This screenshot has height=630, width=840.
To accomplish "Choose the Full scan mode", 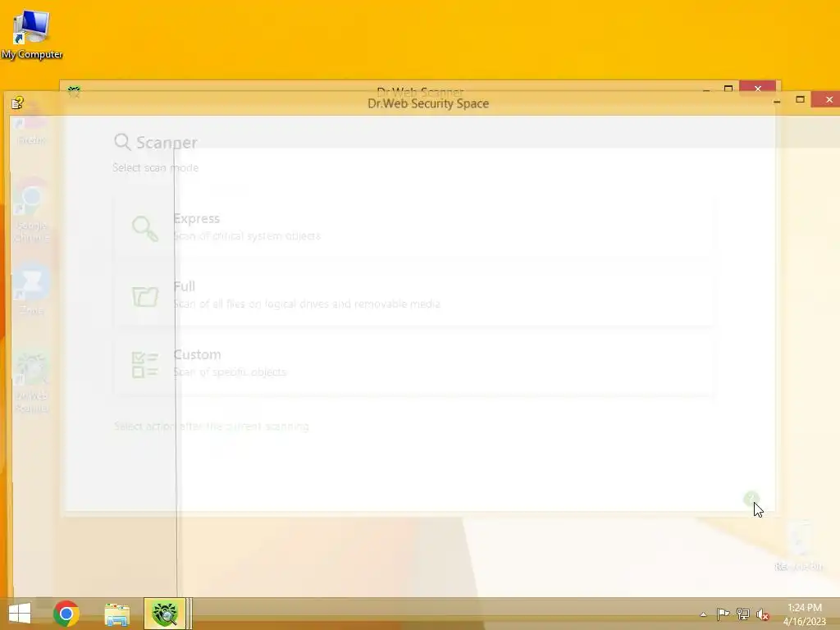I will pos(413,295).
